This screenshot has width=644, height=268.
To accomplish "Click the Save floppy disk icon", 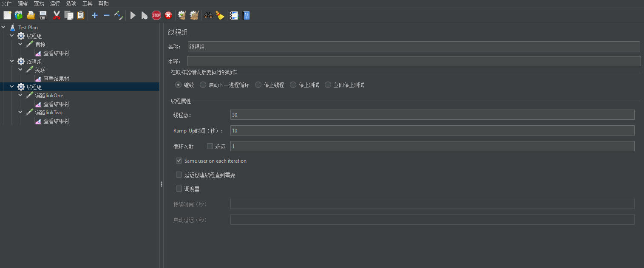I will 43,16.
